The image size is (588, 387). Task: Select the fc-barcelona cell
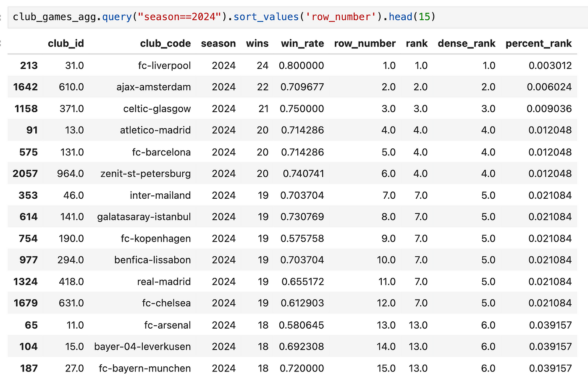point(162,152)
